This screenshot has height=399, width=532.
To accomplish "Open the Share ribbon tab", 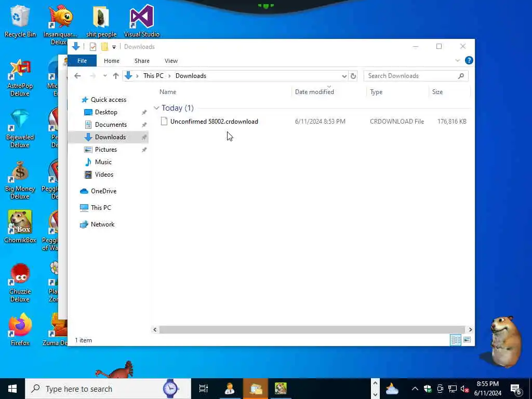I will [x=142, y=61].
